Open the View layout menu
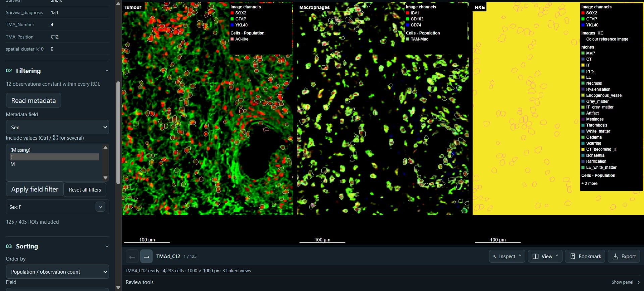The height and width of the screenshot is (291, 644). pyautogui.click(x=545, y=257)
